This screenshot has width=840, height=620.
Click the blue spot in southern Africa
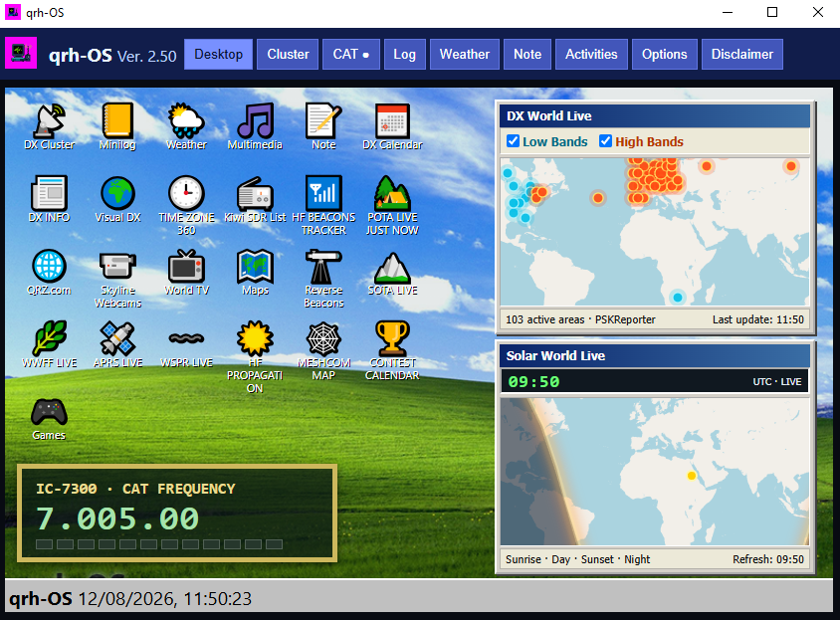pos(678,298)
